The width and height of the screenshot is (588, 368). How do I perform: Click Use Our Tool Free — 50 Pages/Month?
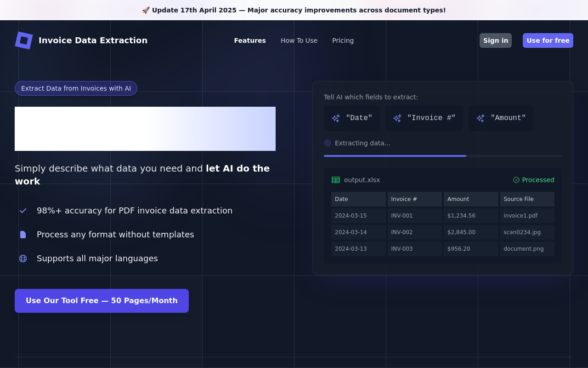(102, 301)
